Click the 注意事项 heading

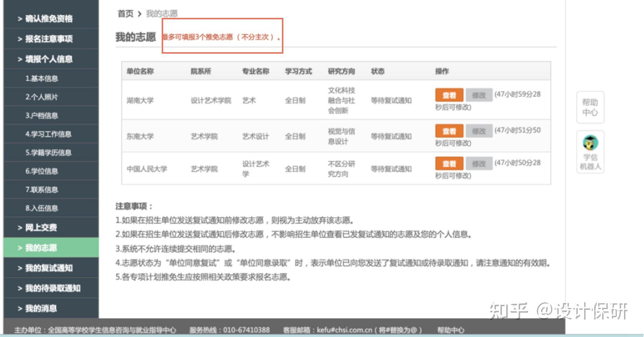click(x=134, y=206)
